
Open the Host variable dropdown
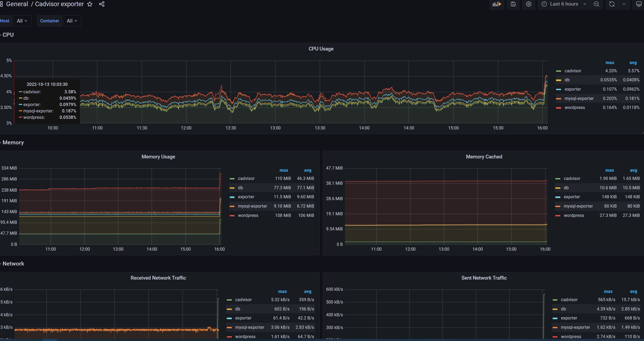coord(22,21)
